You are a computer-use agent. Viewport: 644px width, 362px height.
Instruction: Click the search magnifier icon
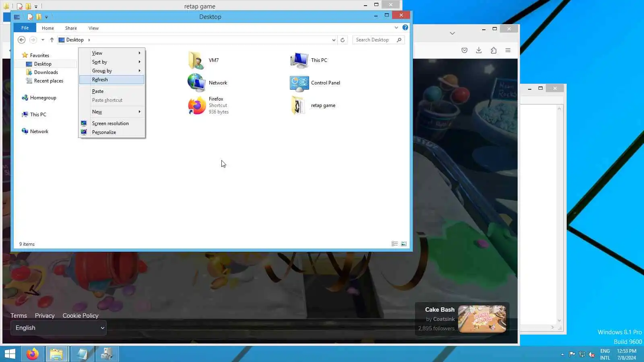click(399, 40)
